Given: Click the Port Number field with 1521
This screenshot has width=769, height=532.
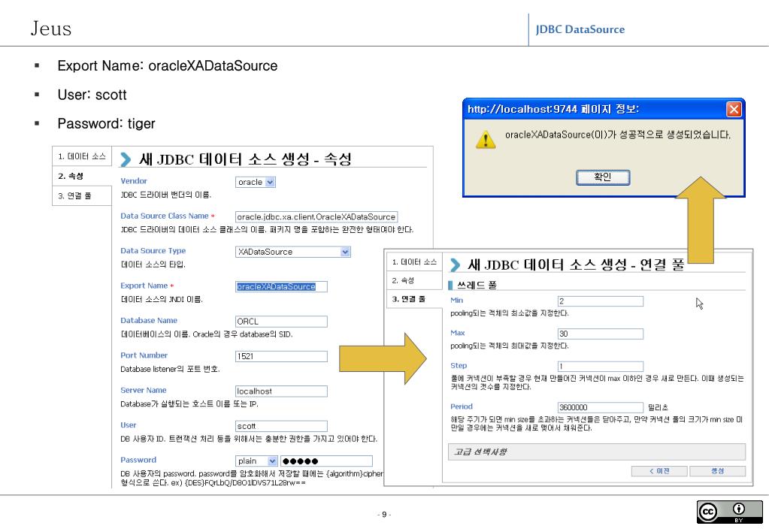Looking at the screenshot, I should pyautogui.click(x=281, y=356).
